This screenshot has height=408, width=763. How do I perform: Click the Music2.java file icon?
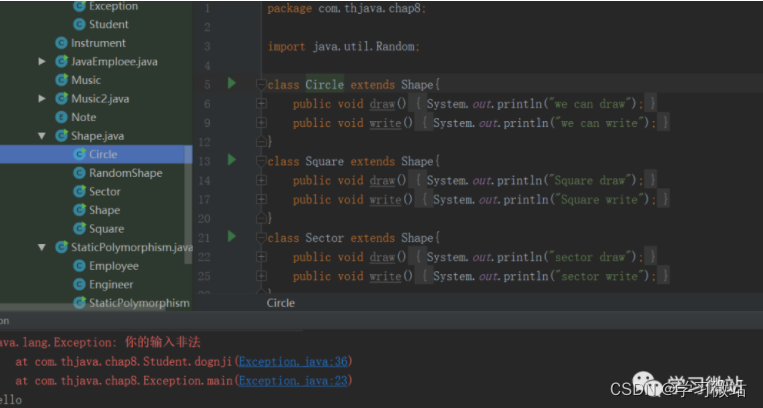(61, 98)
